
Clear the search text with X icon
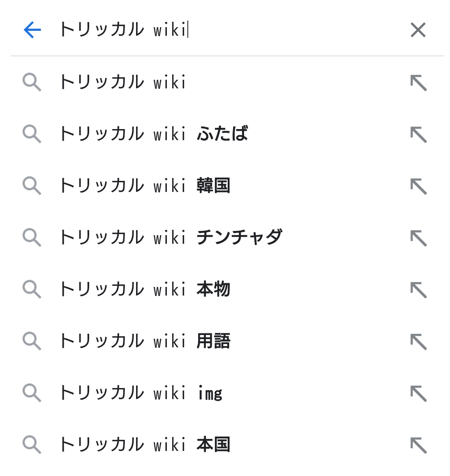tap(418, 30)
